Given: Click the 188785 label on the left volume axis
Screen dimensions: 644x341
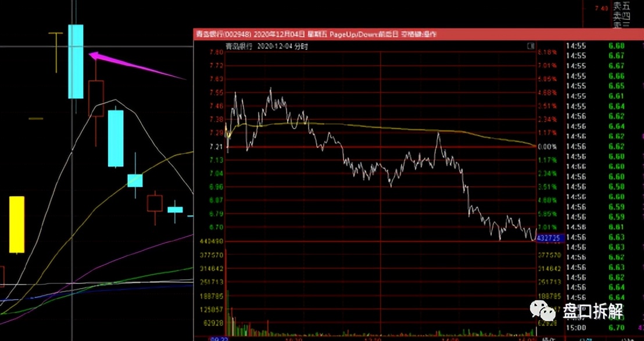Looking at the screenshot, I should (x=212, y=296).
